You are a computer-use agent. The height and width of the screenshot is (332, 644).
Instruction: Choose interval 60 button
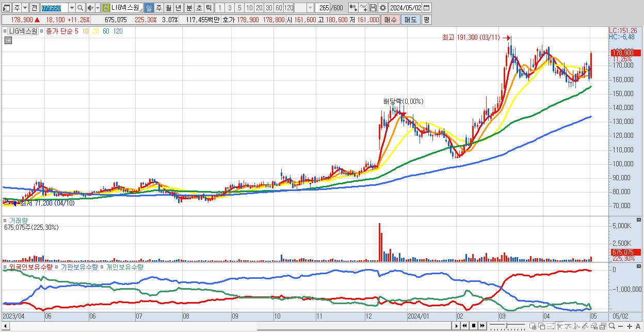tap(279, 8)
